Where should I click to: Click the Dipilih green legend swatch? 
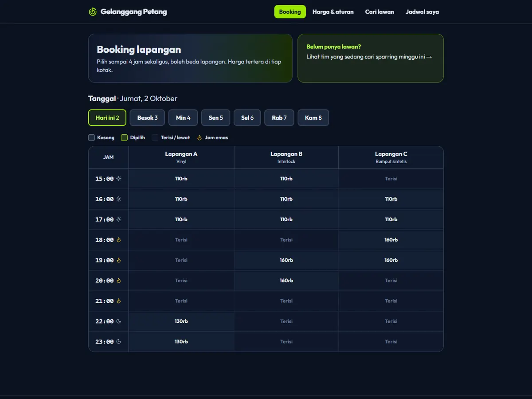click(x=124, y=137)
